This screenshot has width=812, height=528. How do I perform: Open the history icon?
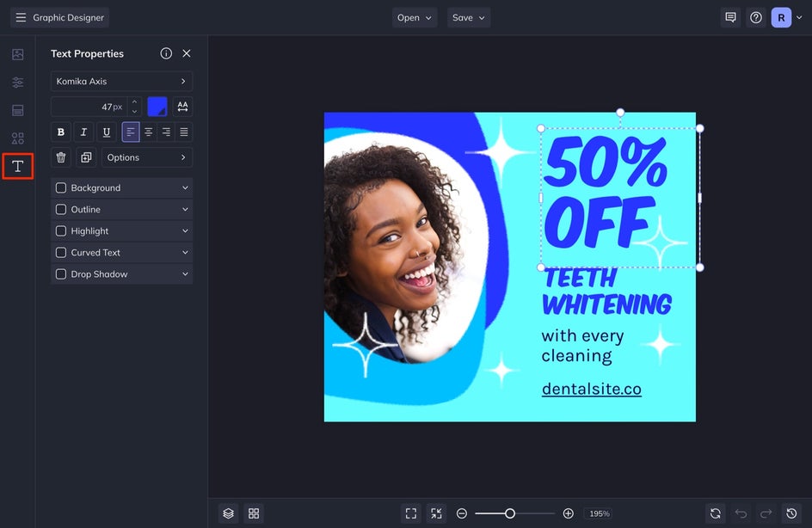pos(791,513)
